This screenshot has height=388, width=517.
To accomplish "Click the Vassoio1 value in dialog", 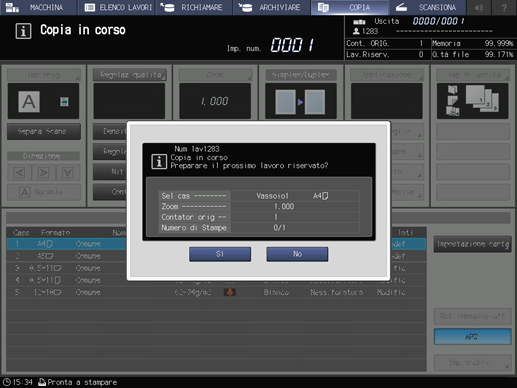I will 272,196.
